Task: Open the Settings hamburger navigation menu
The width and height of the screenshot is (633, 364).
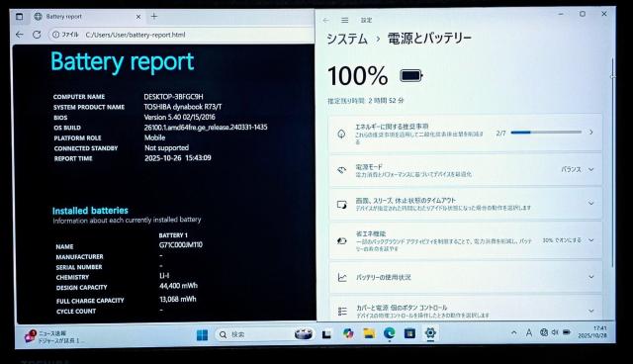Action: (x=344, y=20)
